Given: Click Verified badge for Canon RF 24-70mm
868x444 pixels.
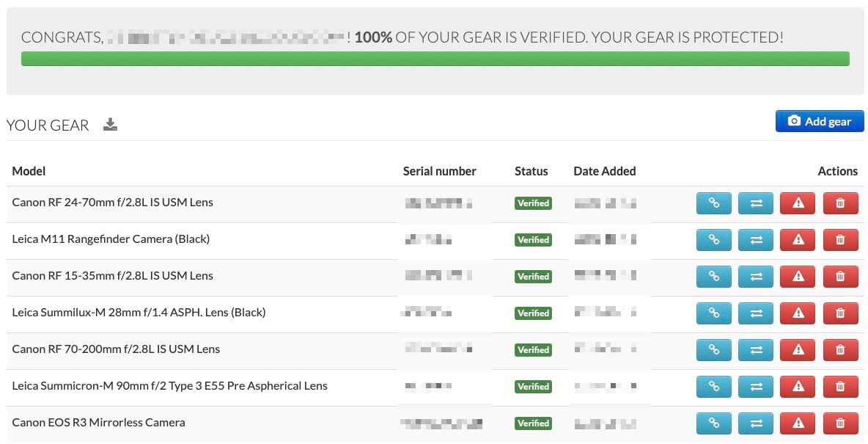Looking at the screenshot, I should (x=533, y=203).
